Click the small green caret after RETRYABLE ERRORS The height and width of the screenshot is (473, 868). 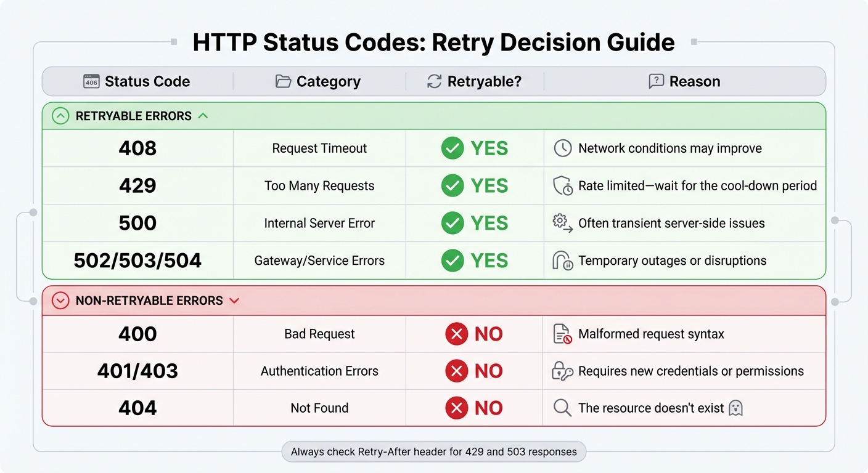[203, 116]
